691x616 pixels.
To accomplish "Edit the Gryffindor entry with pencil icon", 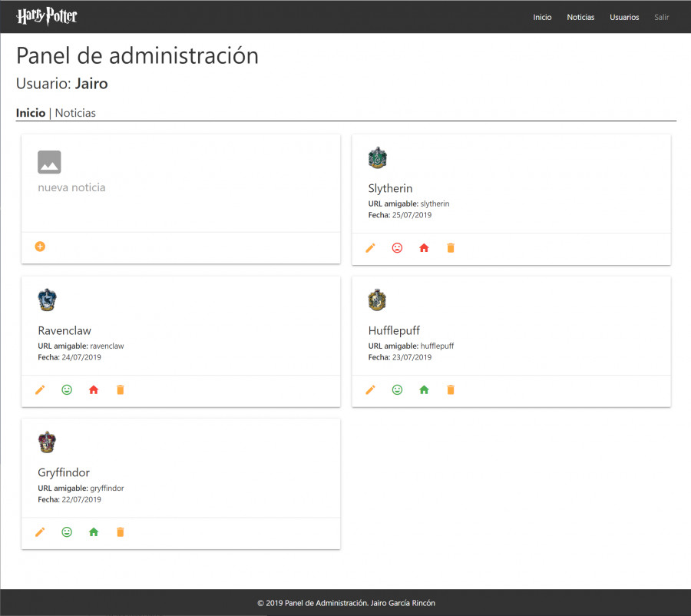I will pos(40,532).
